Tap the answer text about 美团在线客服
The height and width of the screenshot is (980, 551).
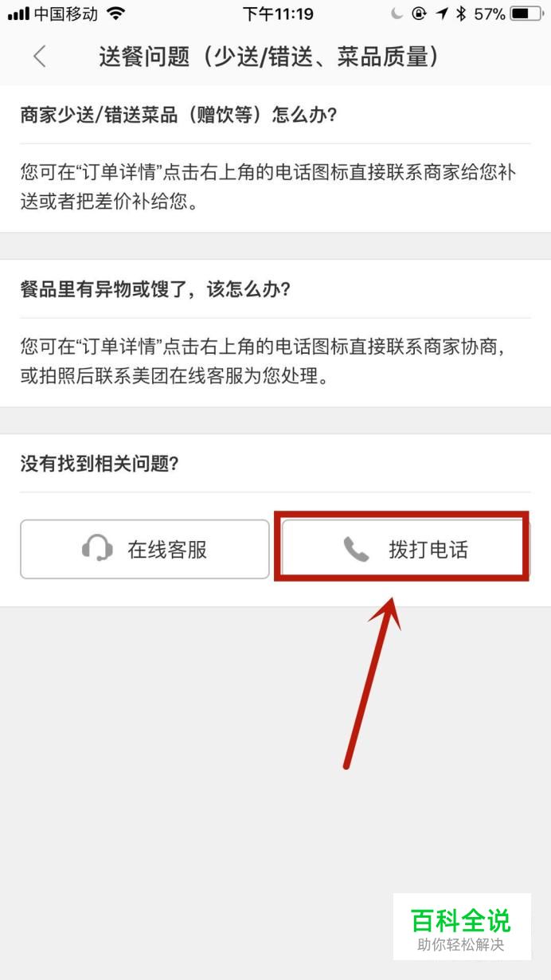coord(264,362)
